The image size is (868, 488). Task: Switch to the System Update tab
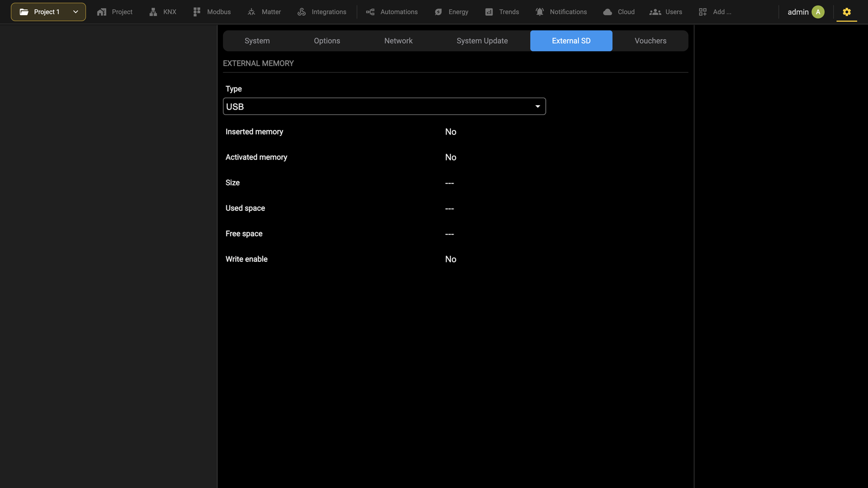482,41
